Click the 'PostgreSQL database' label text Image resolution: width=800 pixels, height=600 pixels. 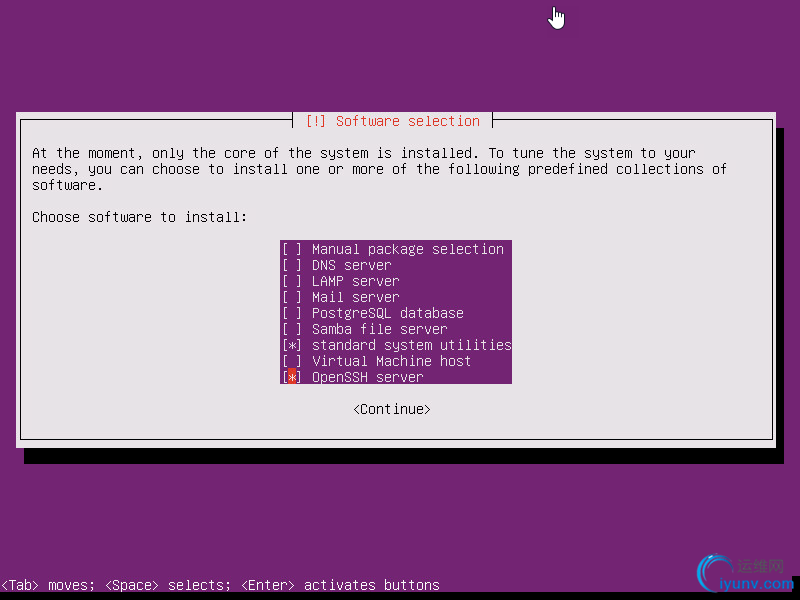(x=388, y=313)
